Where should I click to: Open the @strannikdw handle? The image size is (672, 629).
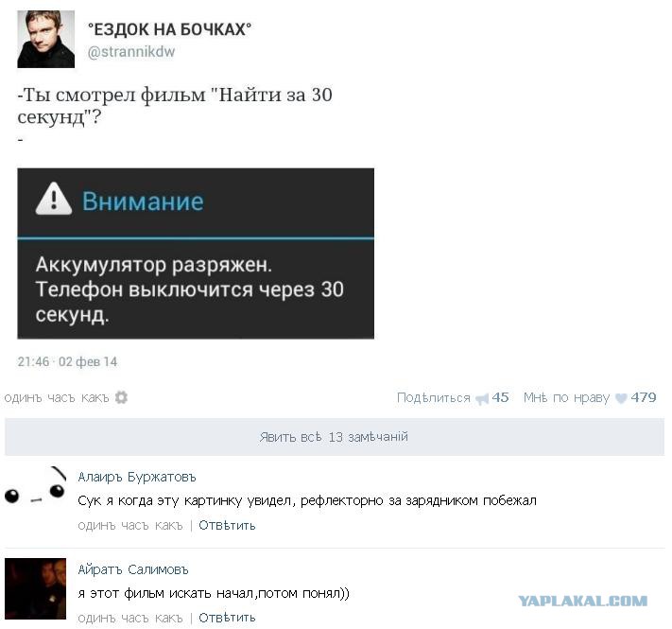131,52
